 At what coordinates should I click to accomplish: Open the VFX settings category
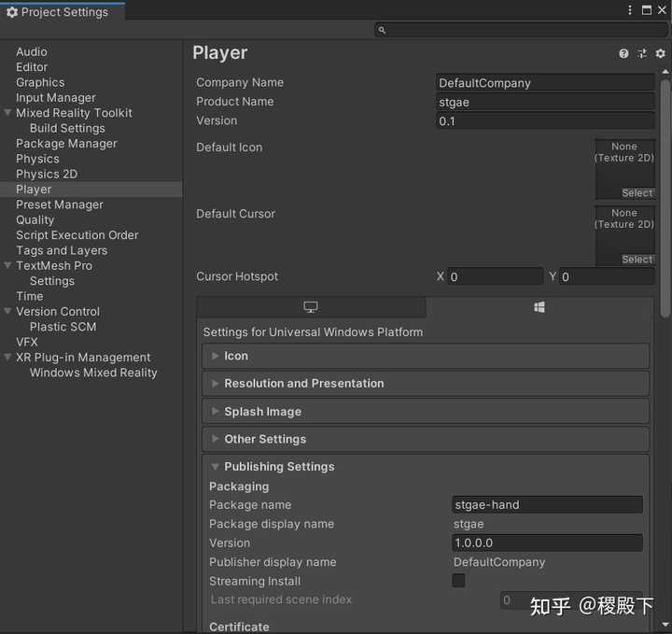click(26, 342)
